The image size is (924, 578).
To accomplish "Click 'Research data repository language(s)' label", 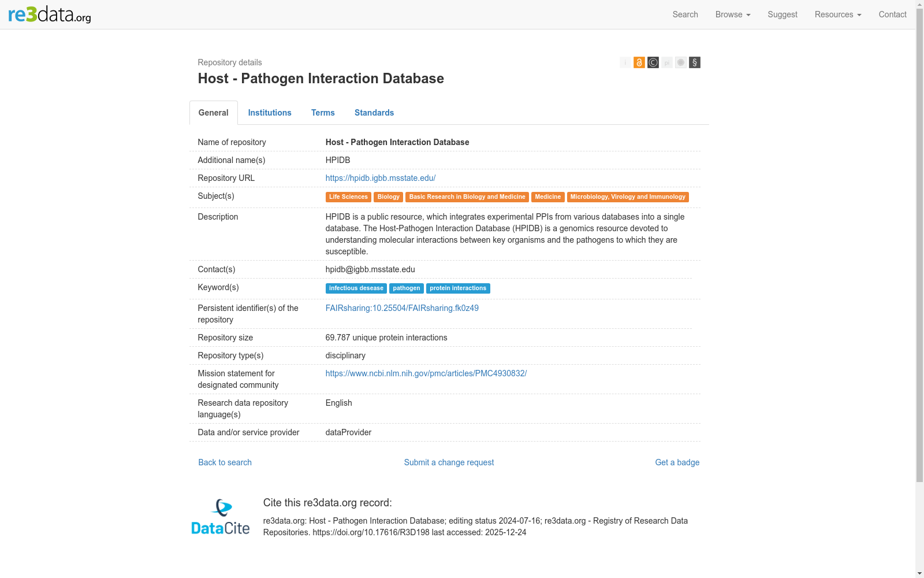I will pos(243,409).
